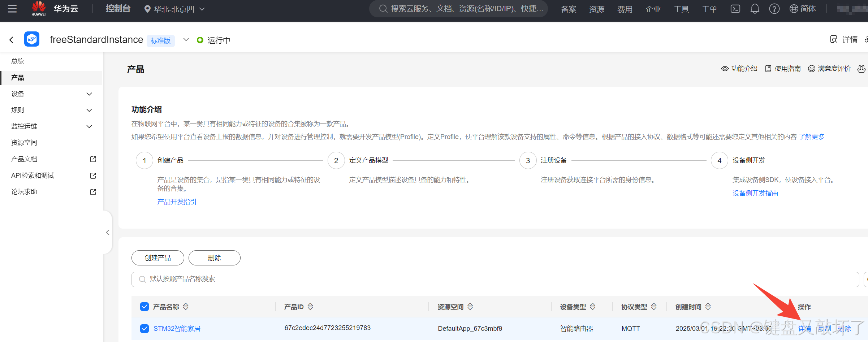Click the 功能介绍 eye icon

coord(725,69)
